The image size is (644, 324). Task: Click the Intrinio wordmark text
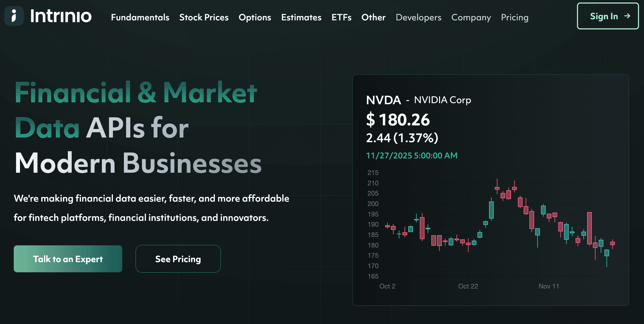61,16
